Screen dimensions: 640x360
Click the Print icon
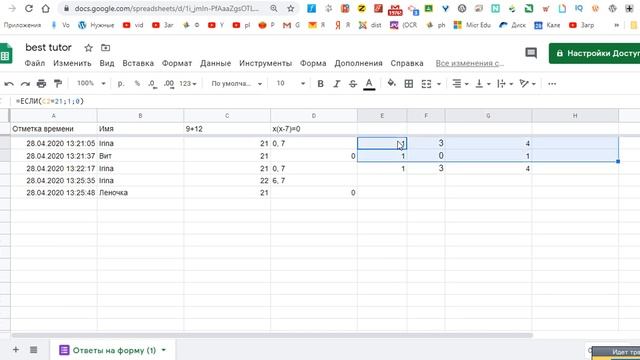click(41, 84)
